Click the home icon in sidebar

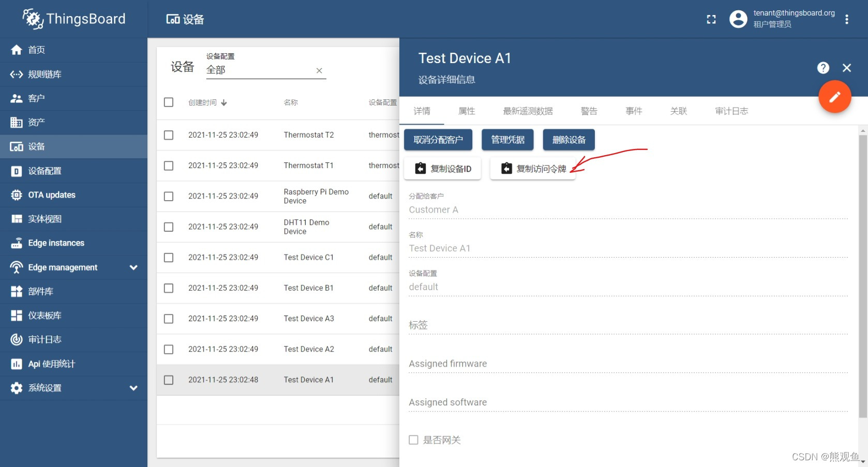[x=17, y=50]
